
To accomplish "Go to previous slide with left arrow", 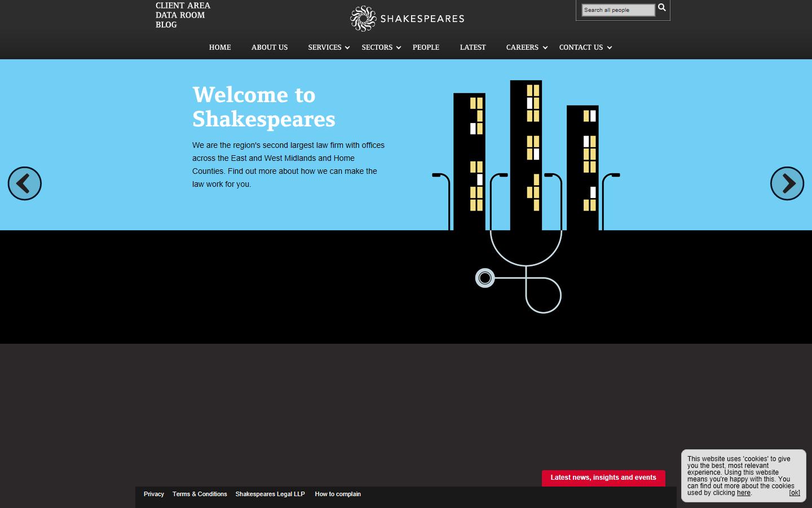I will tap(24, 183).
